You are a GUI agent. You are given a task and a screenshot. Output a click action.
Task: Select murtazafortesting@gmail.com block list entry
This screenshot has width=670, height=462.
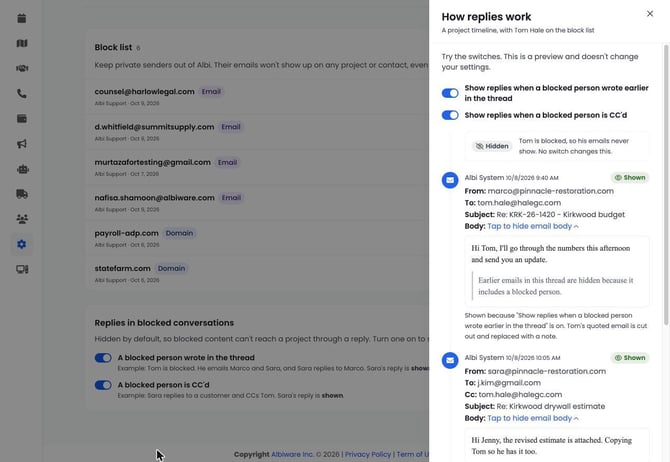[153, 162]
